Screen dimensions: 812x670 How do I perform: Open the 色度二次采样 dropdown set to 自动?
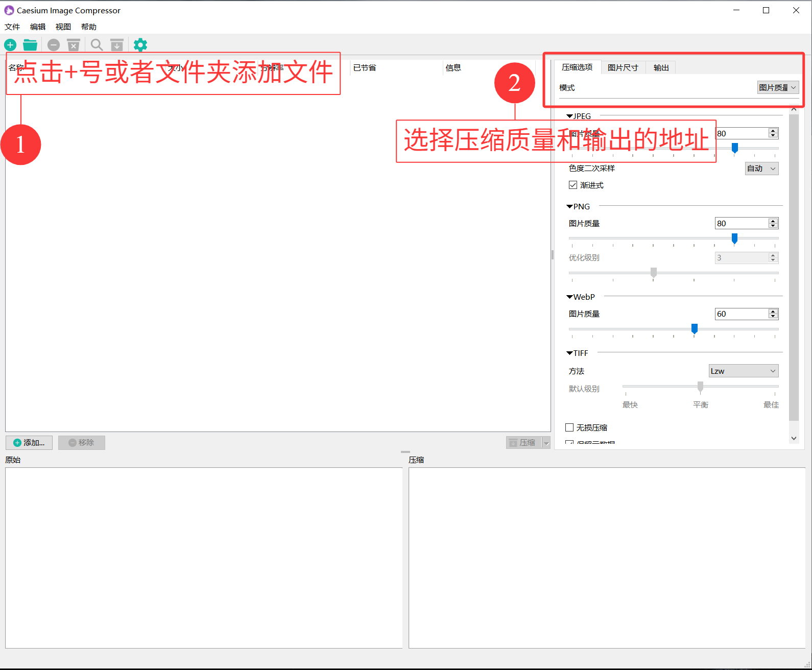pyautogui.click(x=761, y=169)
